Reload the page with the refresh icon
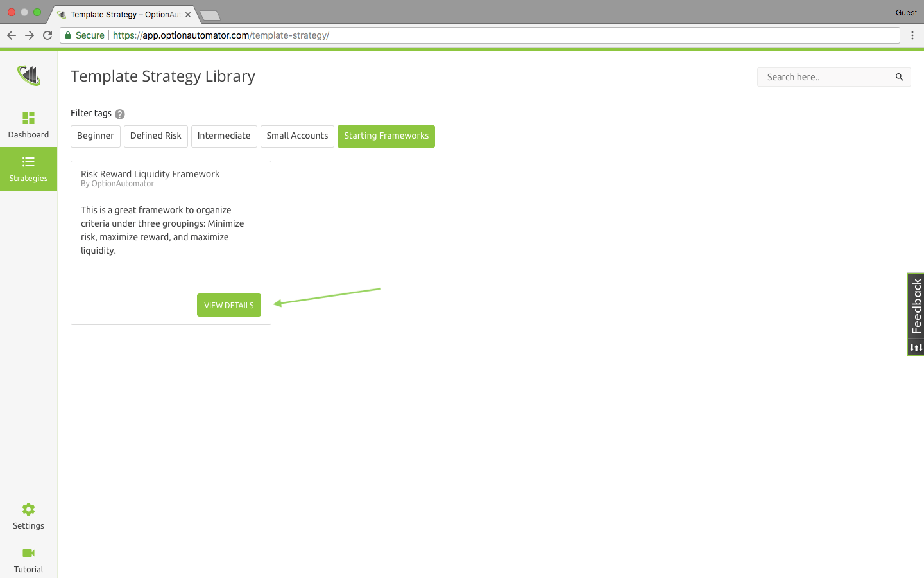The width and height of the screenshot is (924, 578). click(x=47, y=35)
